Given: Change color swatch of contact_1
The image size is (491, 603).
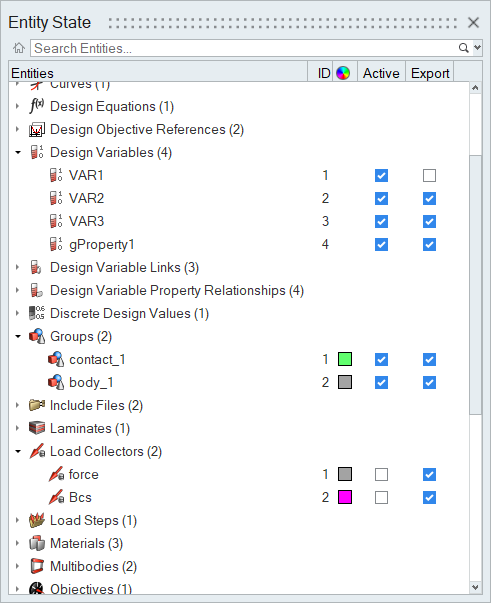Looking at the screenshot, I should click(x=345, y=359).
